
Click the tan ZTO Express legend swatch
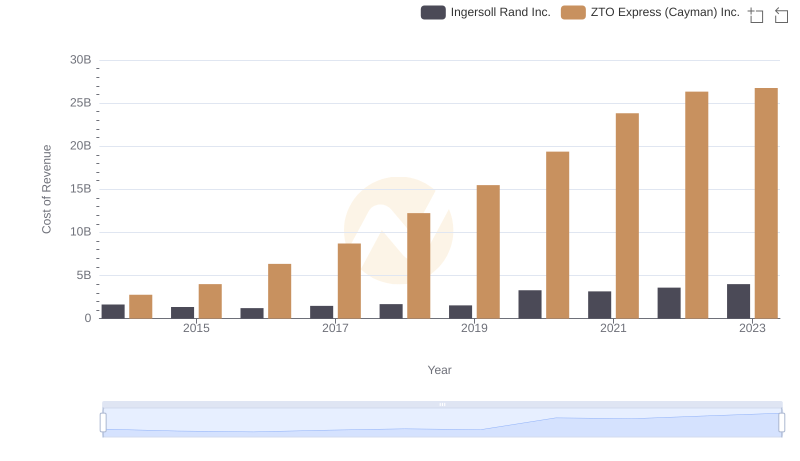(x=573, y=12)
